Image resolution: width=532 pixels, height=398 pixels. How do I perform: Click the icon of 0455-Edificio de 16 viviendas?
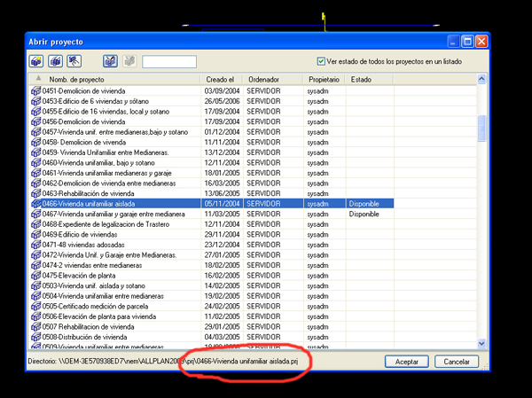[36, 112]
